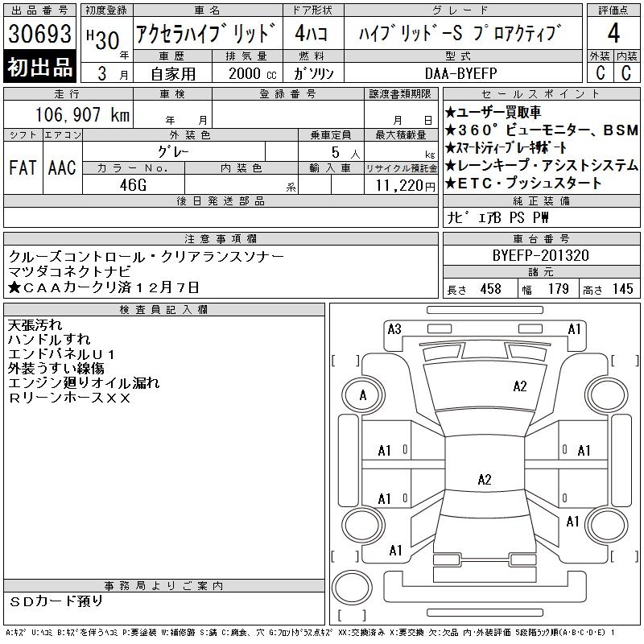644x644 pixels.
Task: Click the 後日発送部品 header
Action: [221, 200]
